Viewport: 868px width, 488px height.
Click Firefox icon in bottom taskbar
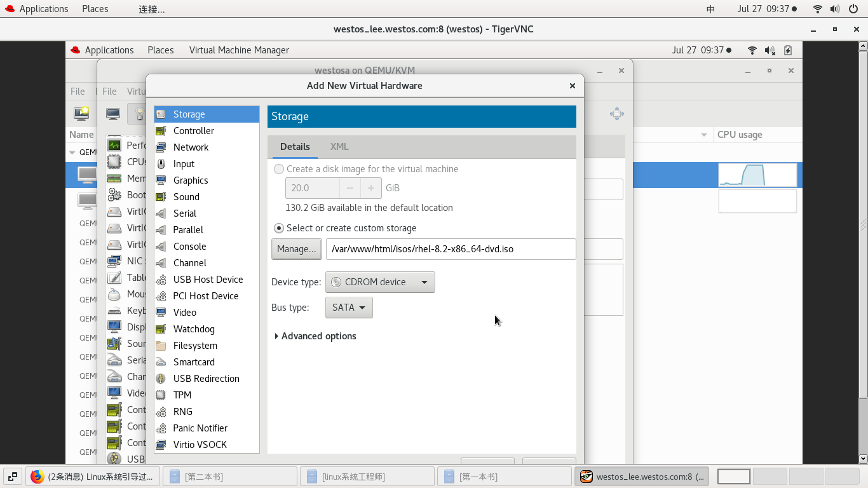pos(37,477)
